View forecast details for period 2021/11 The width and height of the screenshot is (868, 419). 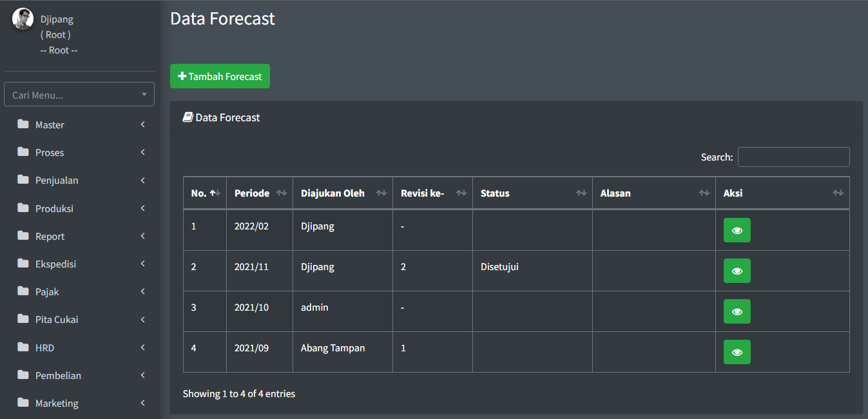click(x=737, y=271)
